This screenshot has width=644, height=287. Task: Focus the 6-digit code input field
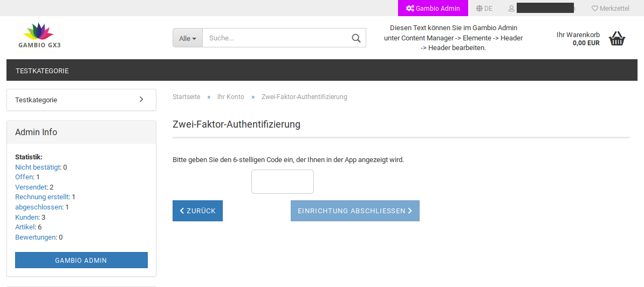click(282, 182)
